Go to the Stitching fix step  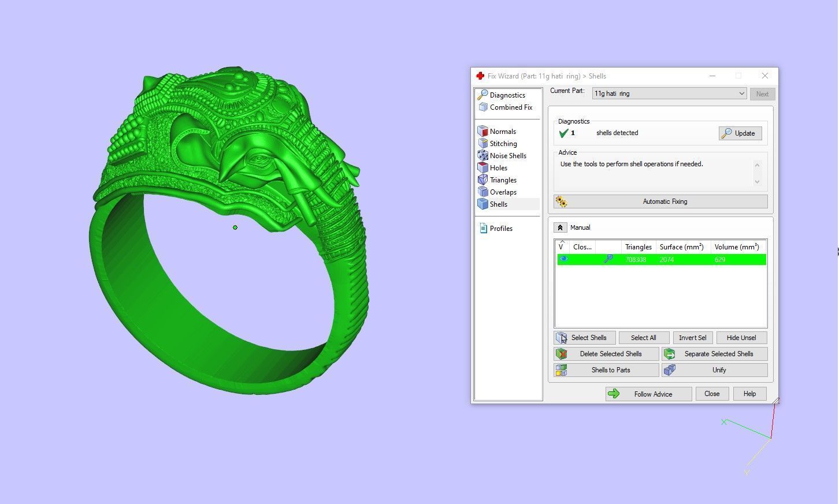(498, 143)
